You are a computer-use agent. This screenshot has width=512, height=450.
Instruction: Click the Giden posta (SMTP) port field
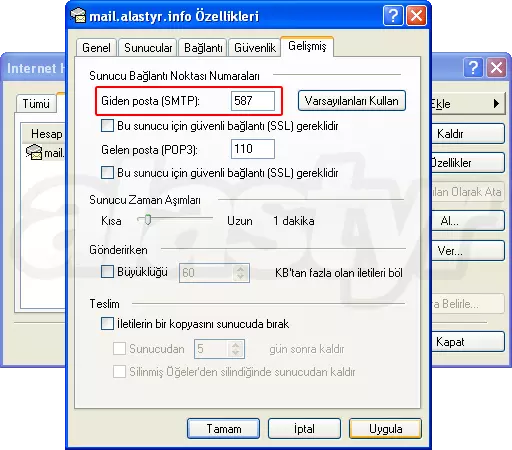click(x=253, y=101)
